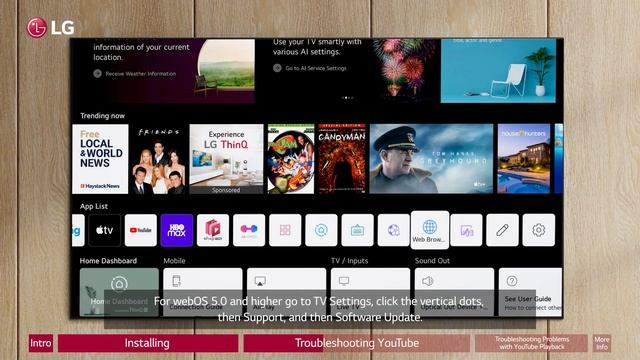Open the See User Guide card

(x=531, y=292)
